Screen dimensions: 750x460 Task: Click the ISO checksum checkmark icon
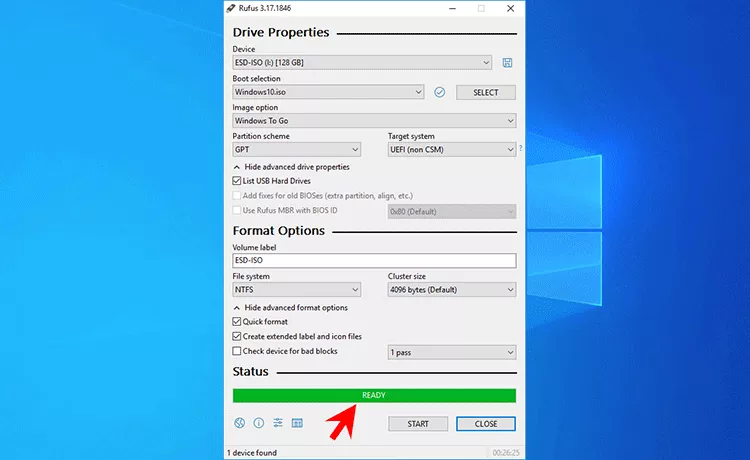pos(439,92)
